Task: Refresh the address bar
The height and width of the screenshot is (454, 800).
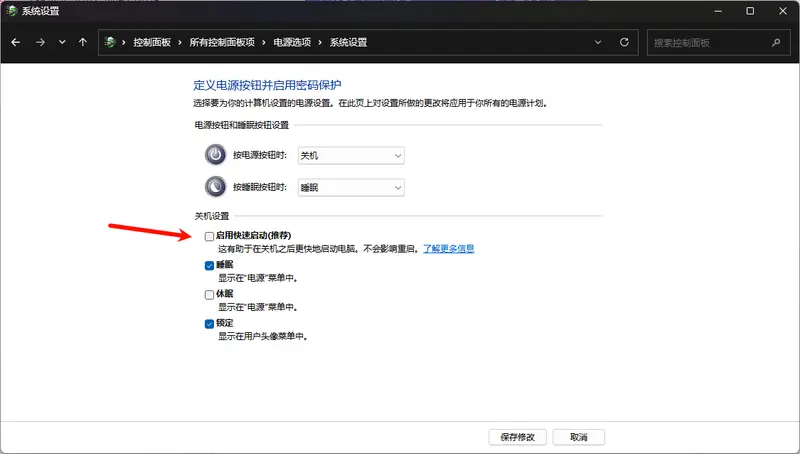Action: (624, 42)
